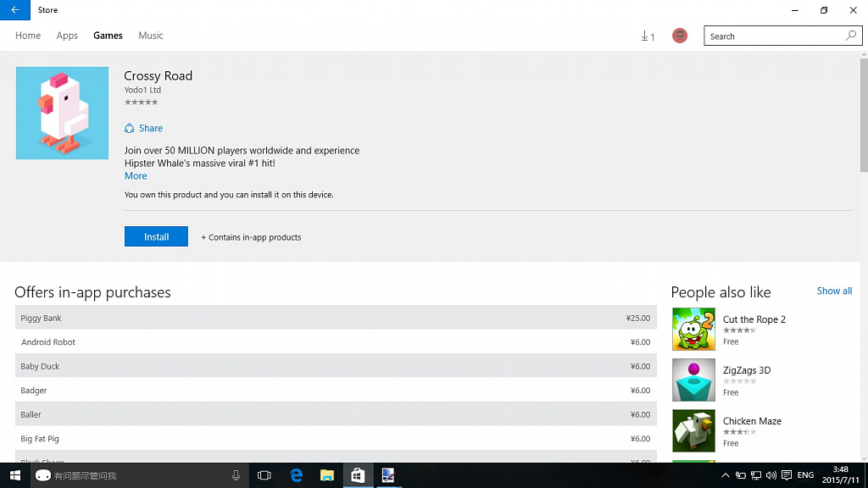Open ZigZags 3D app icon
The width and height of the screenshot is (868, 488).
(x=693, y=380)
